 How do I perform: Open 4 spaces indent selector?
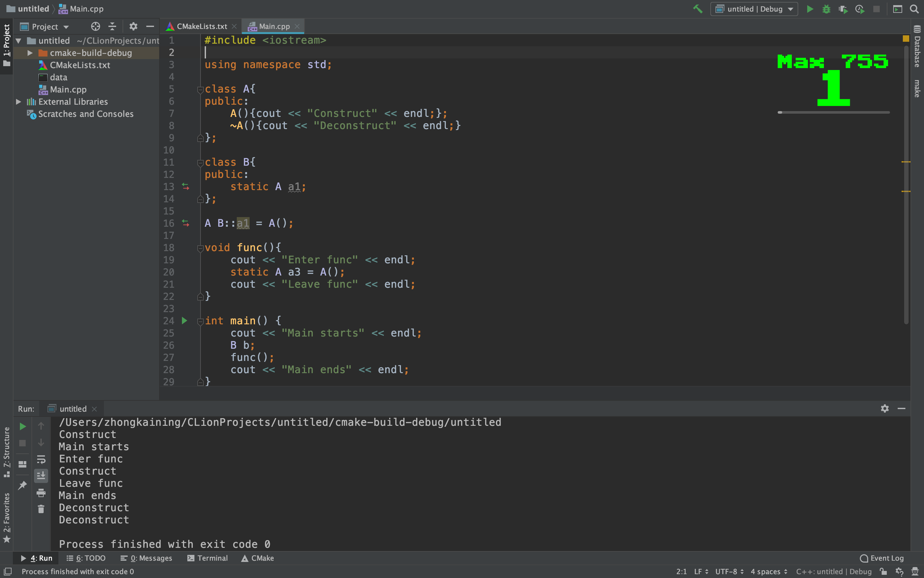(769, 572)
